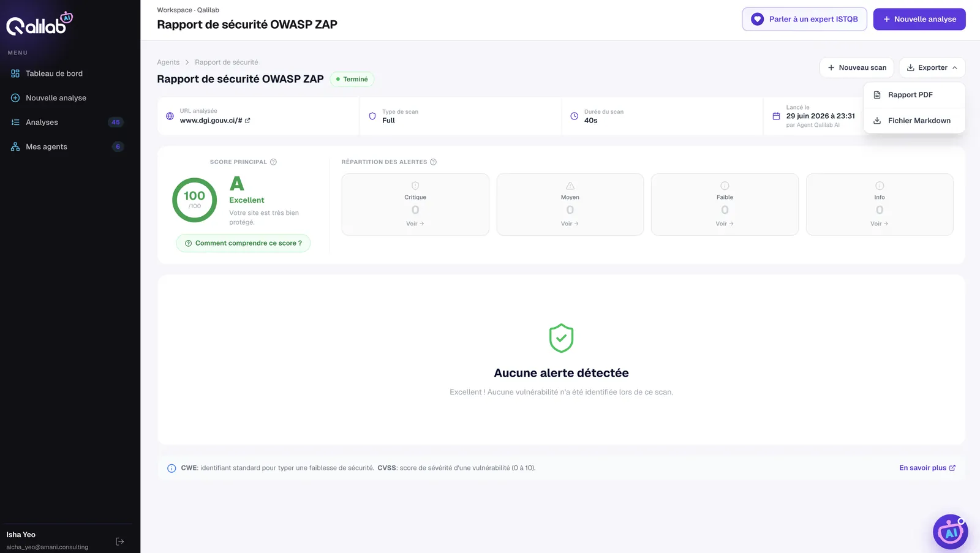
Task: Click Voir under Faible alerts
Action: pos(725,224)
